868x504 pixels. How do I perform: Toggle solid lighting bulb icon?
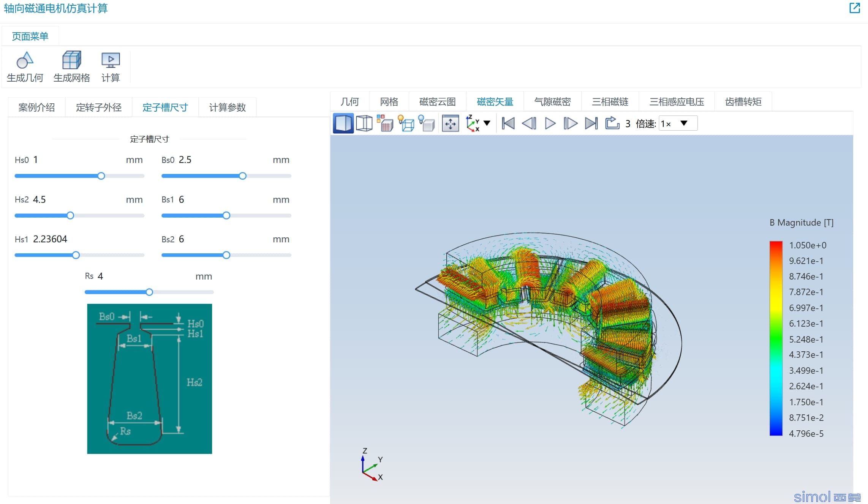point(427,123)
